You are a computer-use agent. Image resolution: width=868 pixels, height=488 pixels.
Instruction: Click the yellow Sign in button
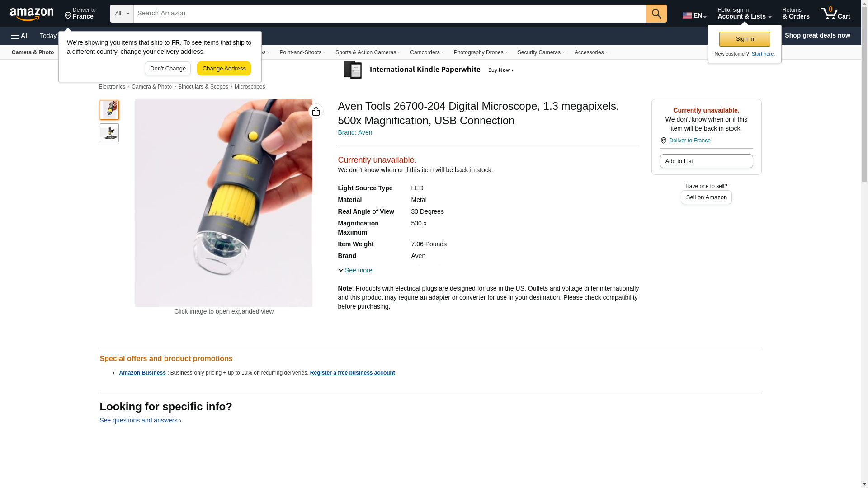745,39
